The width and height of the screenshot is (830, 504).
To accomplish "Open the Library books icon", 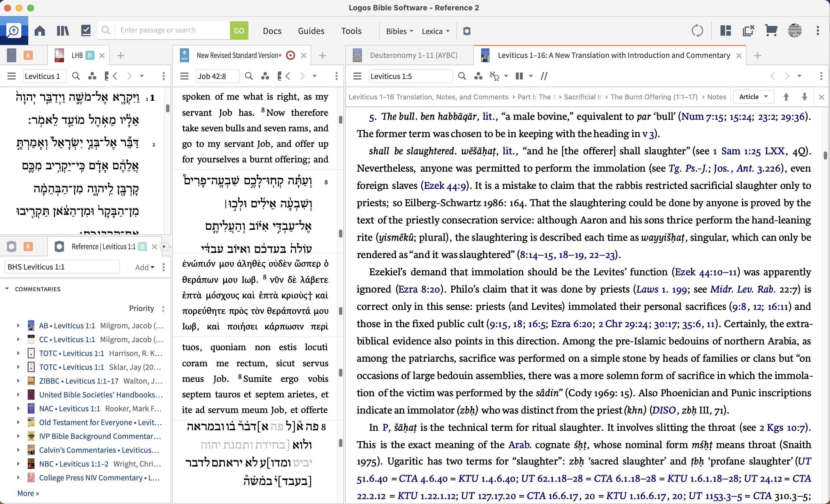I will (x=63, y=31).
